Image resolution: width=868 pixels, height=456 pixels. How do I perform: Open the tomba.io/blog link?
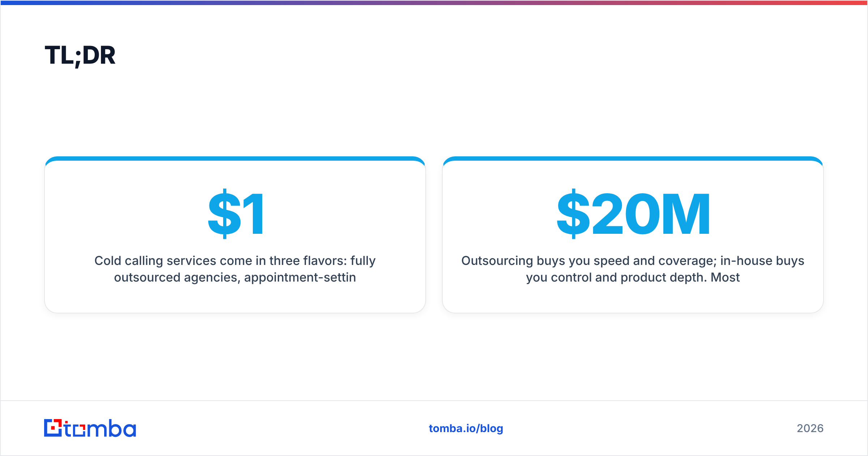(x=466, y=428)
